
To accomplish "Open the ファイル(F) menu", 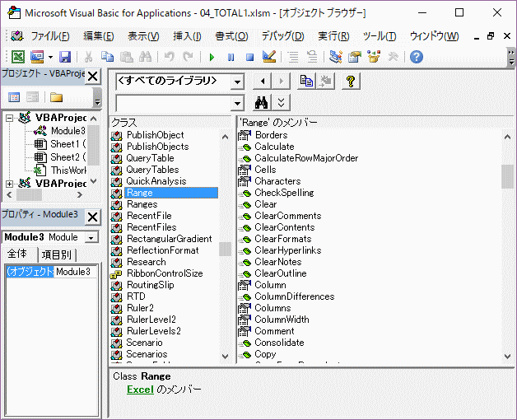I will tap(50, 36).
